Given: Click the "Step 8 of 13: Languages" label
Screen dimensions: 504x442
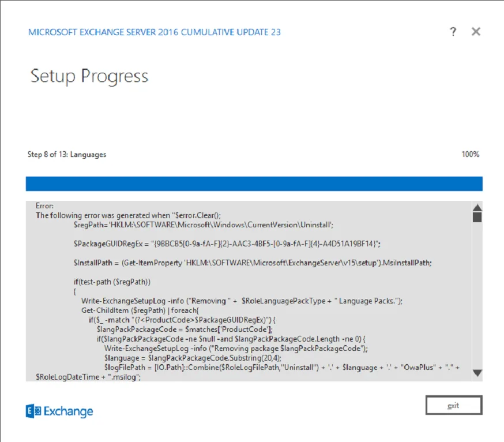Looking at the screenshot, I should (67, 155).
